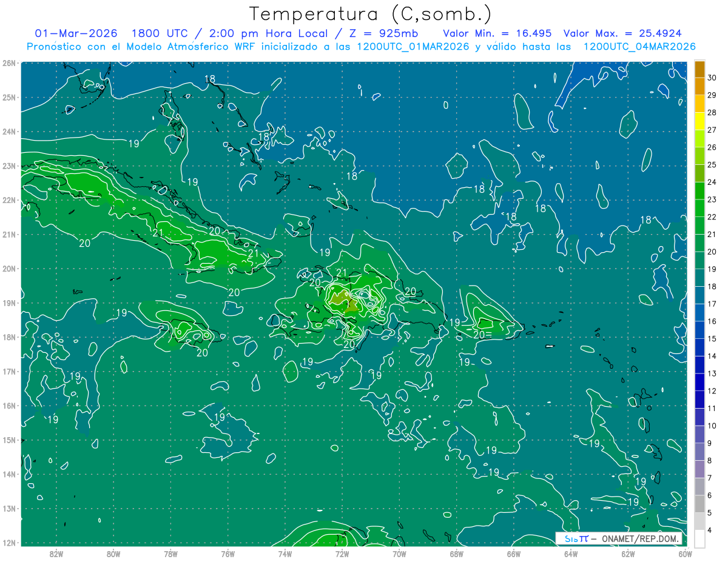Click the color scale label '27'
The image size is (728, 562).
pyautogui.click(x=712, y=130)
